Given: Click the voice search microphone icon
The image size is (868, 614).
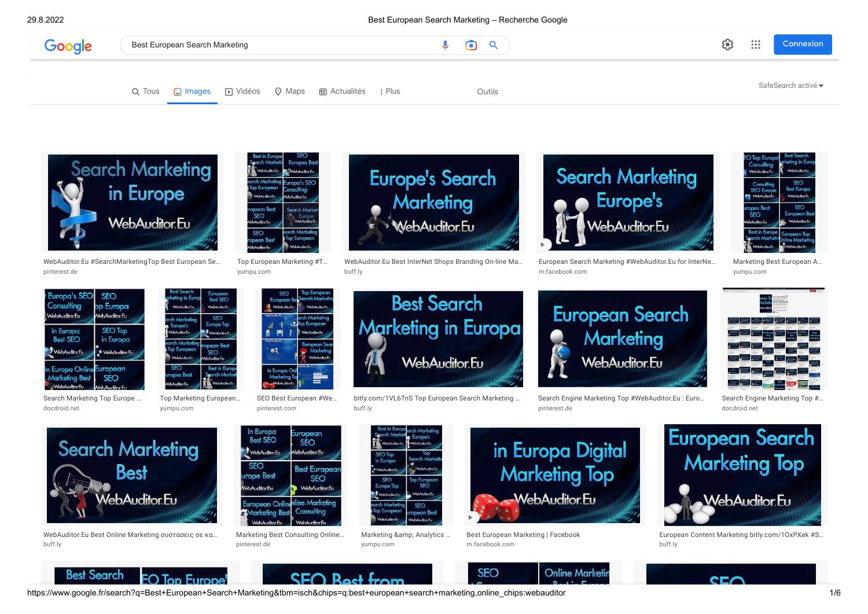Looking at the screenshot, I should click(x=444, y=45).
